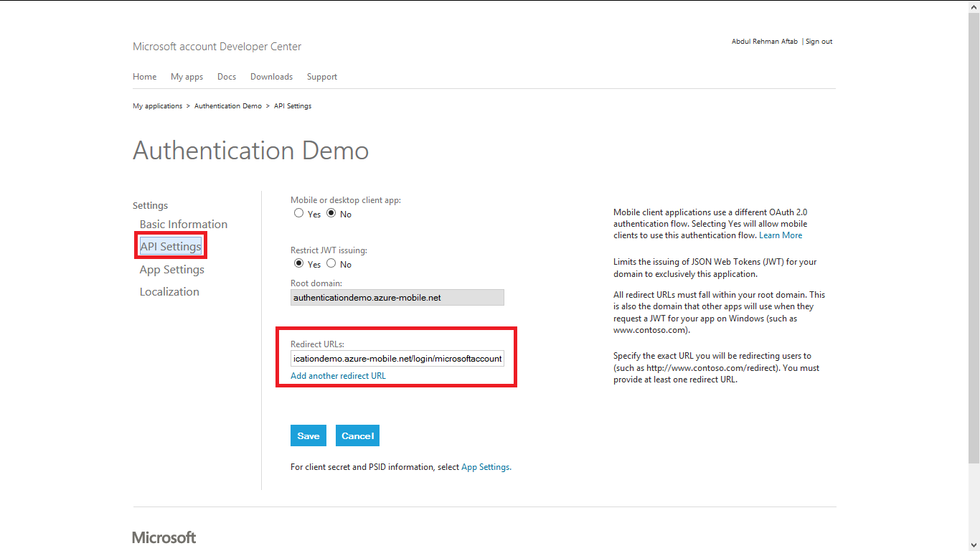Open Basic Information settings section
980x551 pixels.
pos(184,225)
